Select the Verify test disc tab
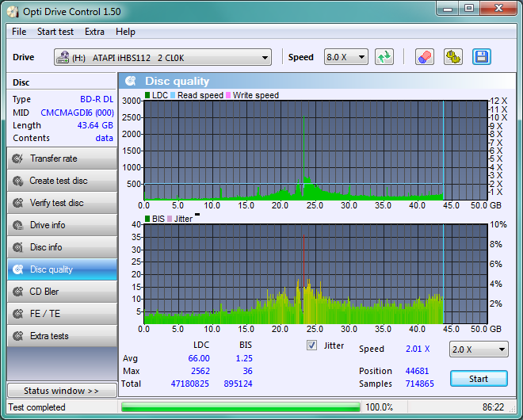Viewport: 523px width, 420px height. (62, 203)
